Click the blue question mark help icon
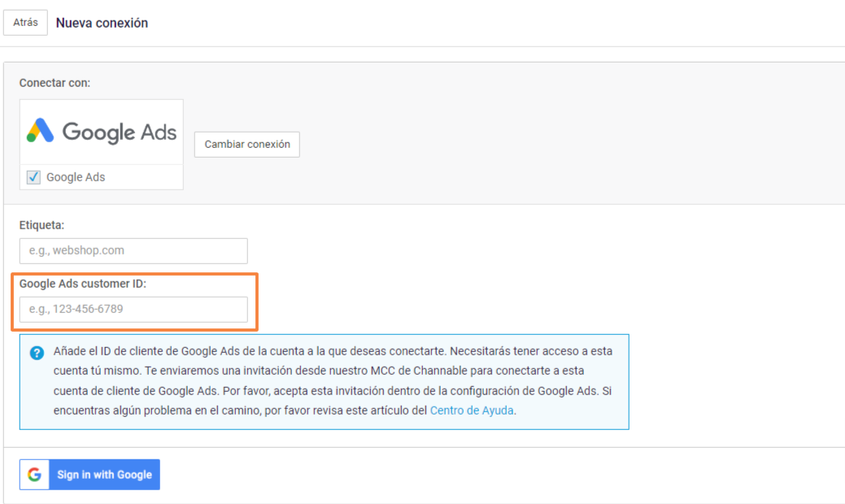This screenshot has height=504, width=845. pyautogui.click(x=37, y=353)
